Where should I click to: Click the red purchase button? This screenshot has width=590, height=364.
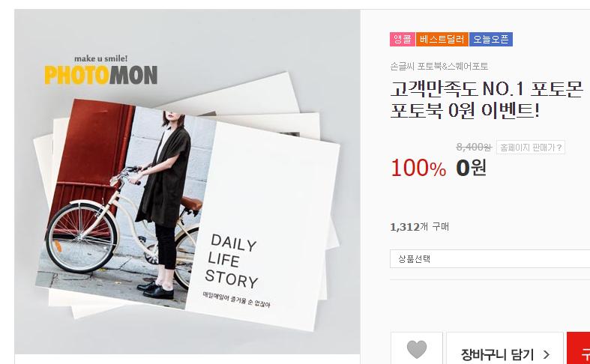578,348
